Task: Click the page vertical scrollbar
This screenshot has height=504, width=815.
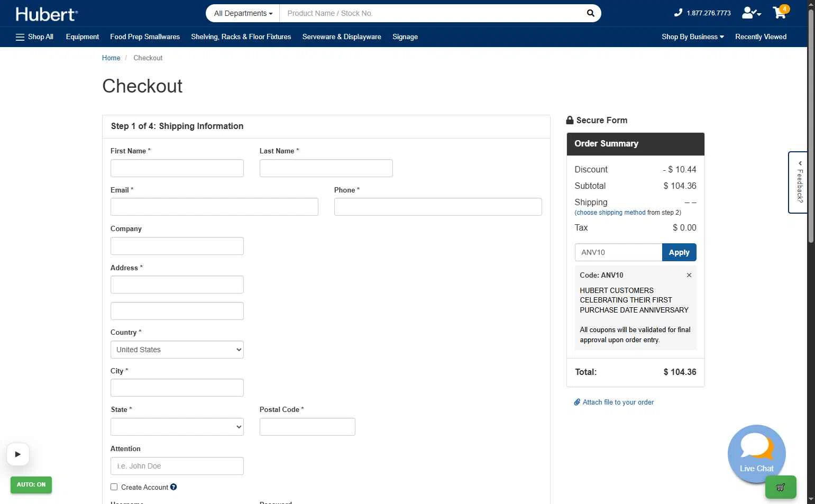Action: pos(811,126)
